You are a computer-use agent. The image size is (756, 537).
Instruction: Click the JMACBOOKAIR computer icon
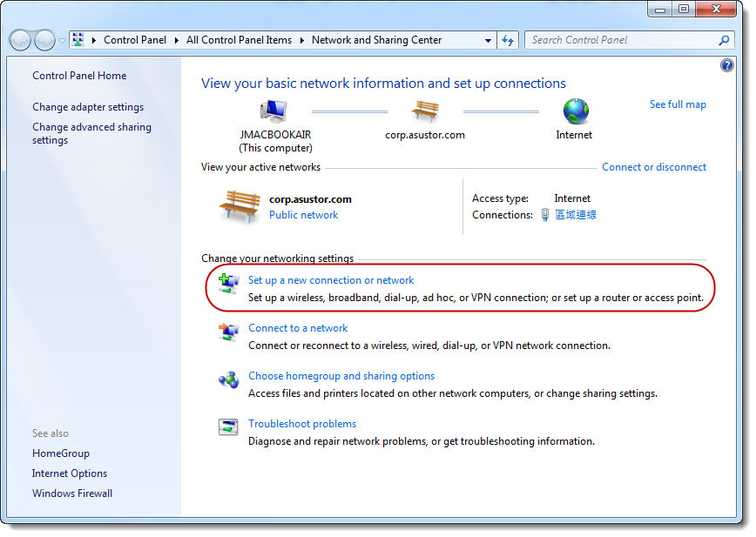[274, 111]
